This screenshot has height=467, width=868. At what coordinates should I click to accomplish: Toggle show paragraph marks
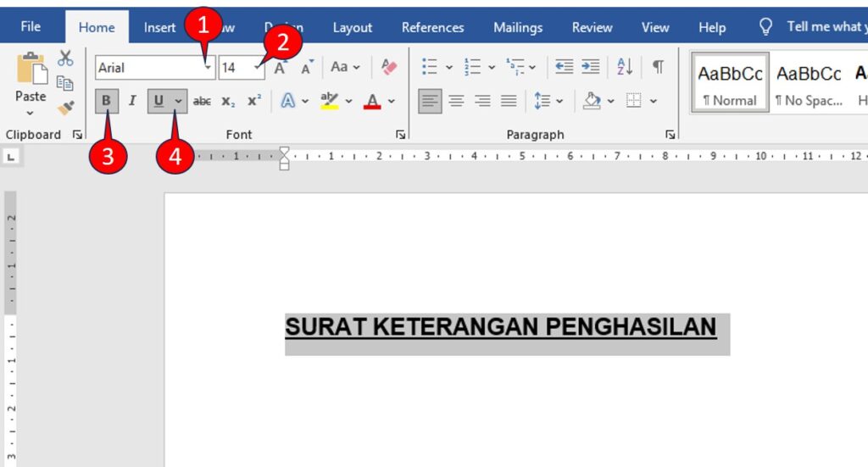tap(658, 68)
